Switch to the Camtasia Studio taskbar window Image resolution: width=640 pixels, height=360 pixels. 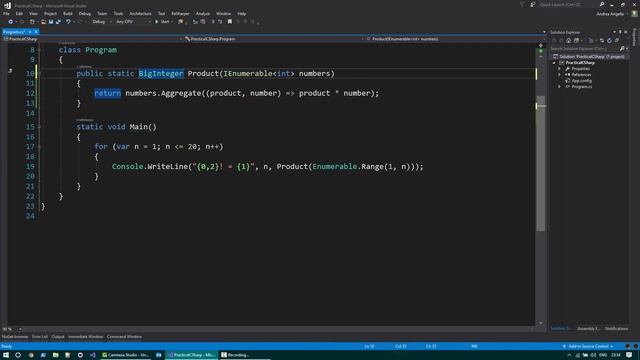(x=125, y=355)
